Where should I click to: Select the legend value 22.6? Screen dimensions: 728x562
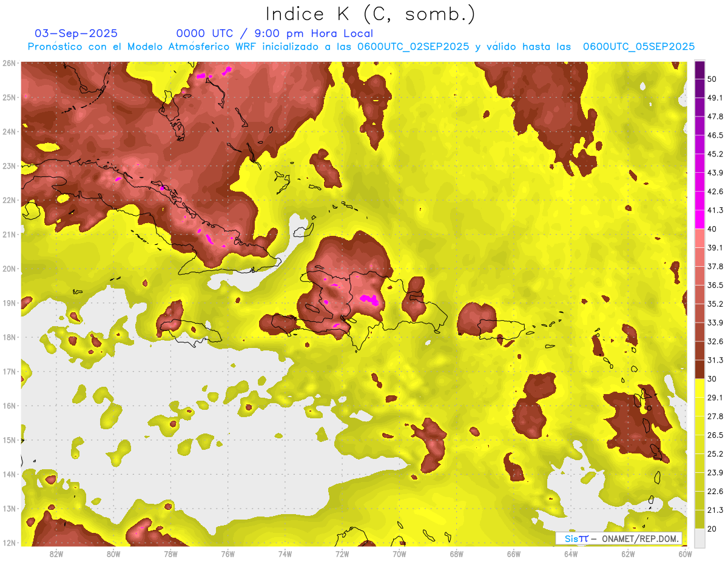click(x=715, y=492)
